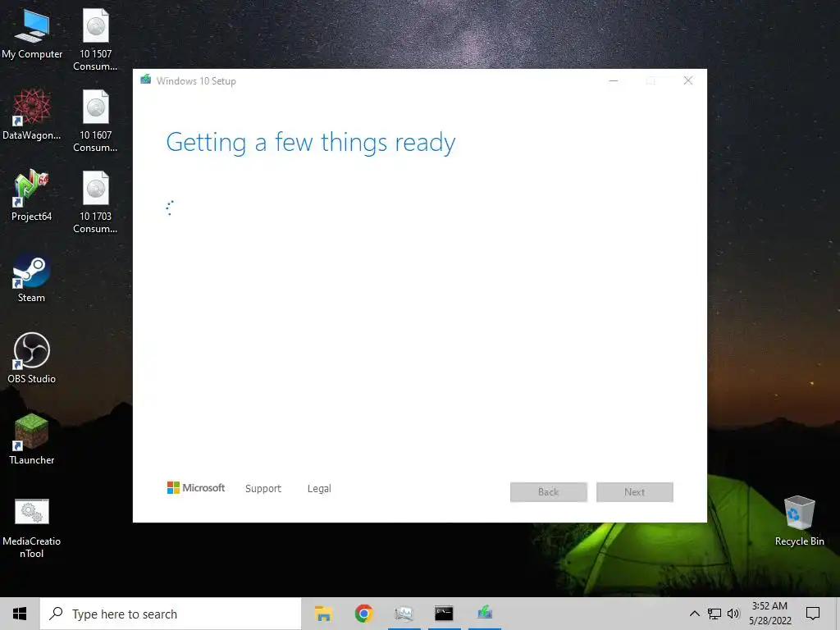
Task: Select the 10 1507 Consumer ISO file
Action: tap(95, 39)
